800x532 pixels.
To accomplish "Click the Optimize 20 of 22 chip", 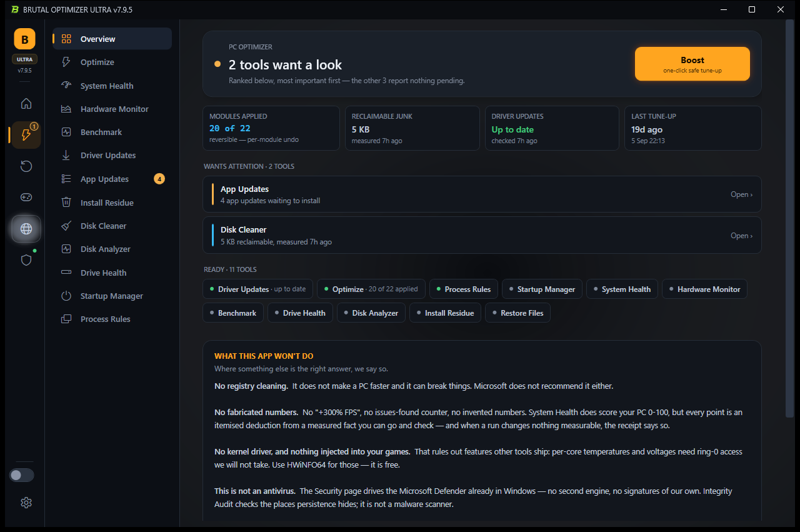I will [x=371, y=289].
